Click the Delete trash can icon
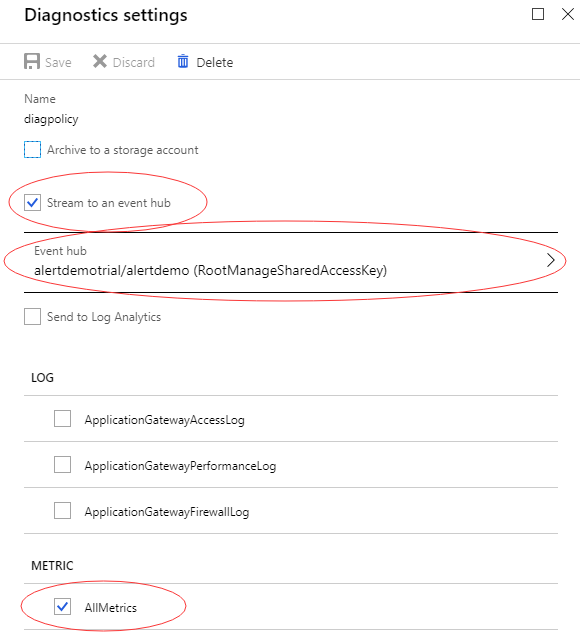This screenshot has width=580, height=633. tap(183, 61)
